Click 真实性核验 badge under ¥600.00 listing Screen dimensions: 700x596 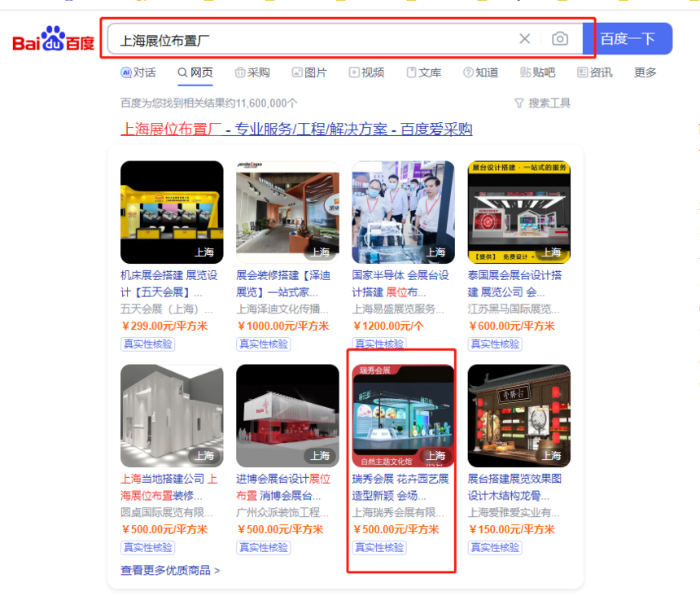(x=495, y=344)
